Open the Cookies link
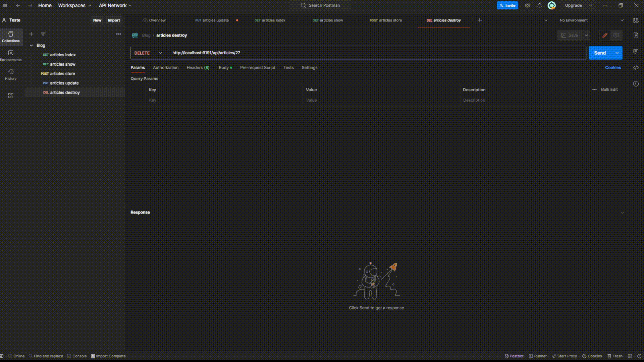This screenshot has width=644, height=362. [613, 68]
